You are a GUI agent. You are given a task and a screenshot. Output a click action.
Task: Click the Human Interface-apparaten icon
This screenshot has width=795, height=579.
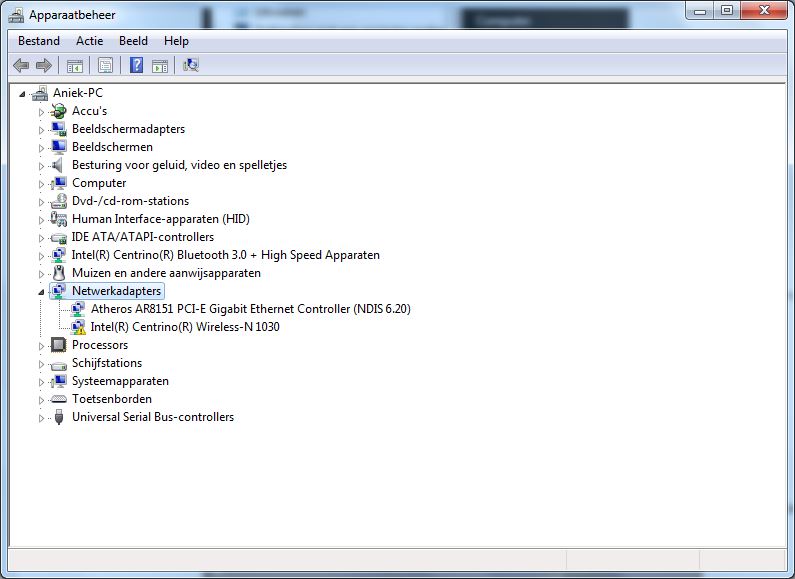59,219
